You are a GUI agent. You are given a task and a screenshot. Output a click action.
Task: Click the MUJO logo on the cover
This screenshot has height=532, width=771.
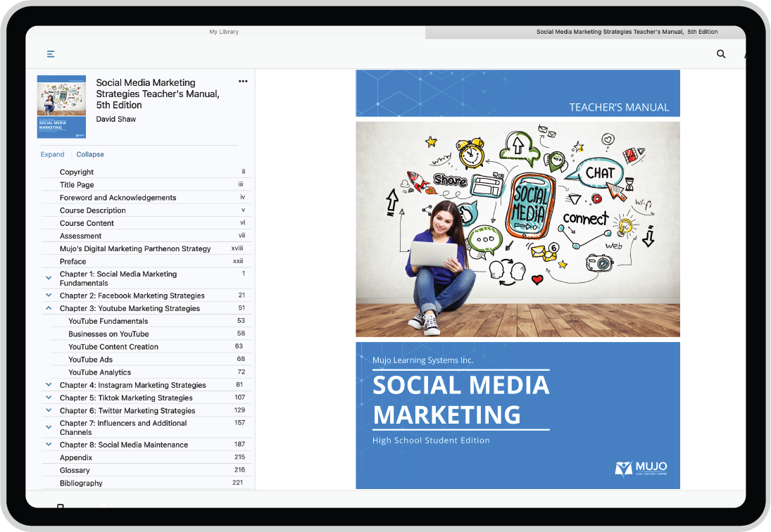point(641,469)
